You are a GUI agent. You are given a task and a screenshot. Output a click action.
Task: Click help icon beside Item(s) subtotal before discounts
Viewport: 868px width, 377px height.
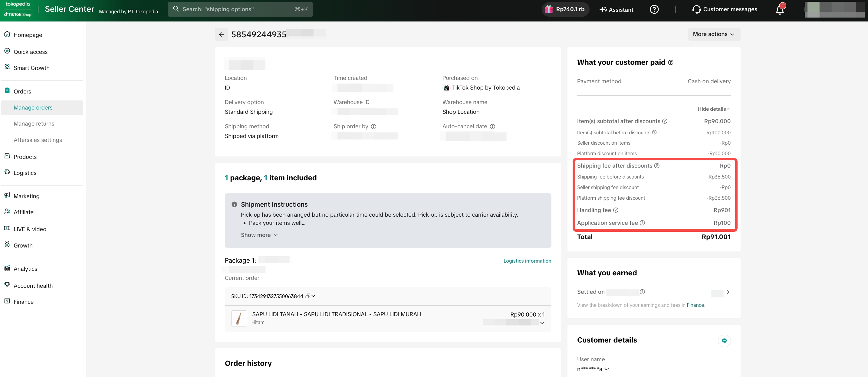point(654,133)
